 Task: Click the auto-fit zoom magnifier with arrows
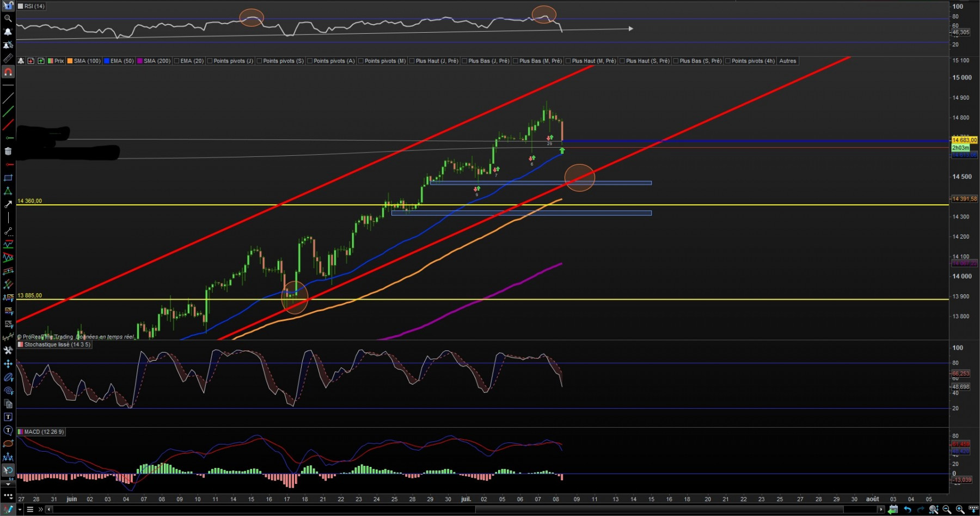click(x=933, y=509)
